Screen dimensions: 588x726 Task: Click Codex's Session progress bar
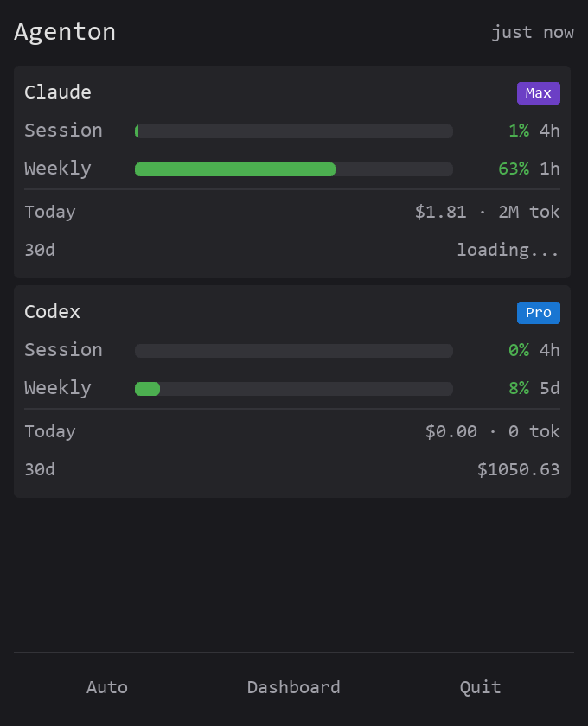[x=293, y=350]
